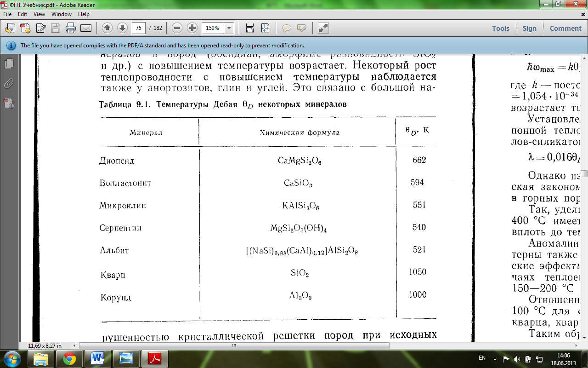
Task: Click the zoom value field showing 150%
Action: [213, 28]
